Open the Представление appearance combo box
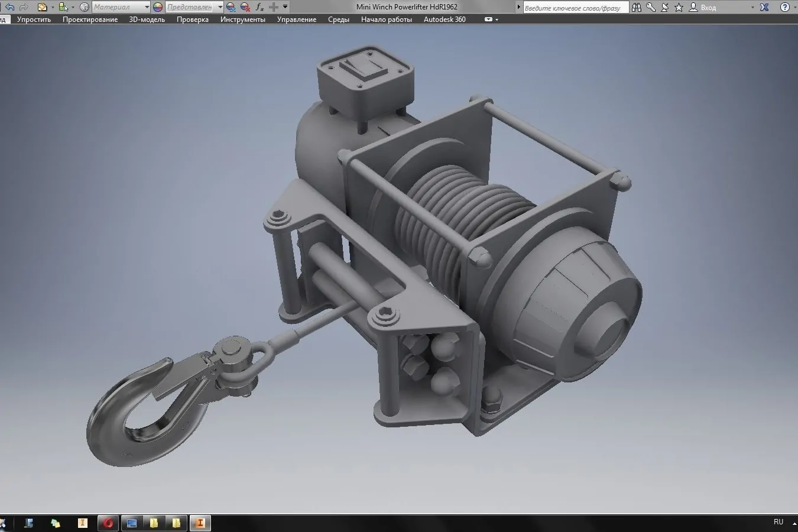This screenshot has width=798, height=532. [194, 7]
